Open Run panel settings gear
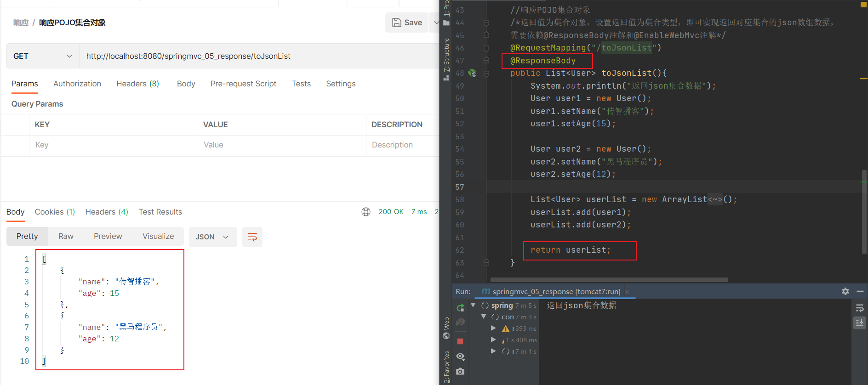868x385 pixels. pyautogui.click(x=845, y=291)
